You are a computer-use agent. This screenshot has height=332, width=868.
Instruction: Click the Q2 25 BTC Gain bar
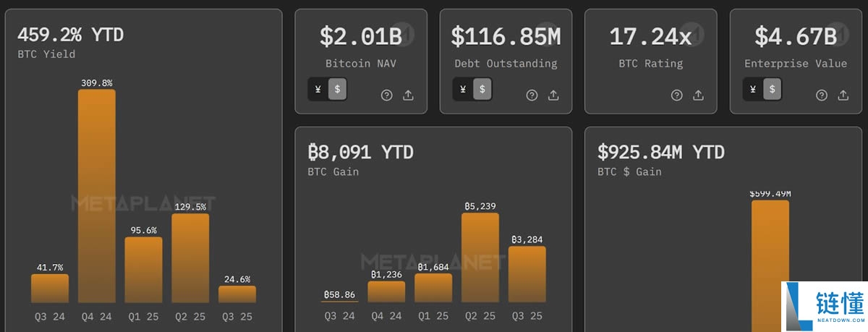pyautogui.click(x=480, y=257)
